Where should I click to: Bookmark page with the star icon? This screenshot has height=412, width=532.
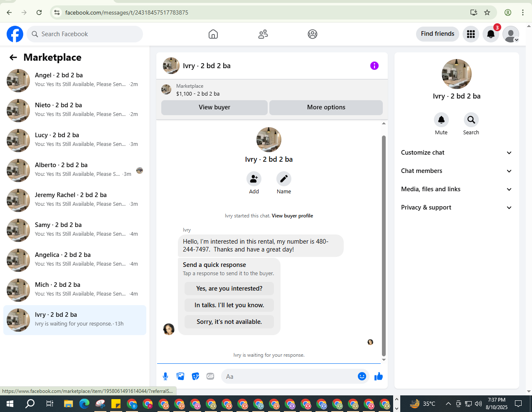click(x=487, y=12)
